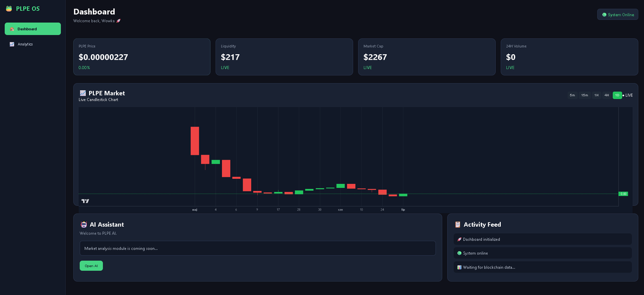
Task: Click the 0.00% price change text
Action: coord(84,68)
